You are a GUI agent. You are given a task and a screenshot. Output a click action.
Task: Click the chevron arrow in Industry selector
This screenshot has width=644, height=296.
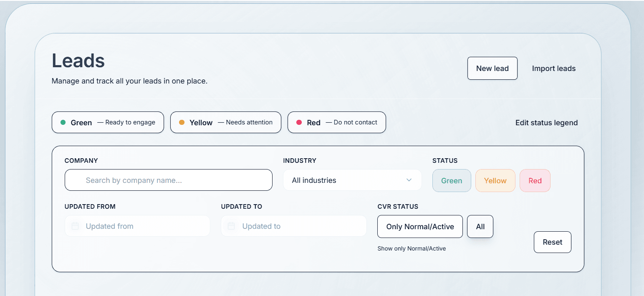[x=409, y=180]
